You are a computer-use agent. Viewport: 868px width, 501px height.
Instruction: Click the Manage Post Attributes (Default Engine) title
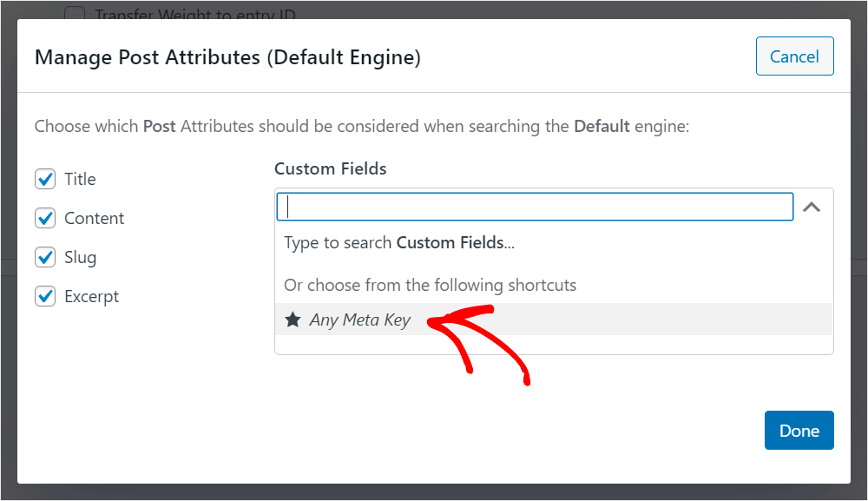tap(227, 57)
